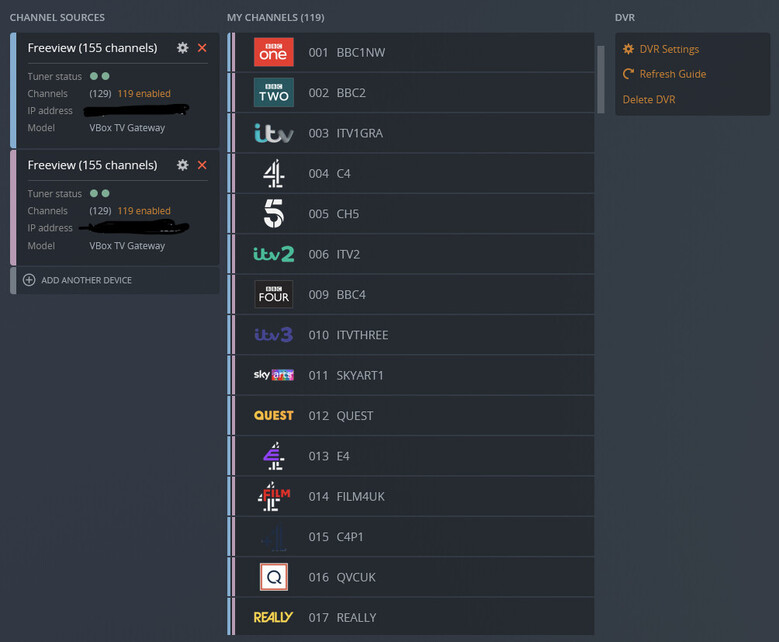Viewport: 779px width, 642px height.
Task: Select channel 014 FILM4UK text
Action: (346, 496)
